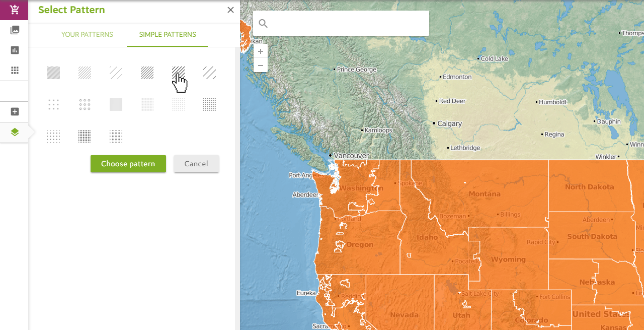Viewport: 644px width, 330px height.
Task: Click inside the map search field
Action: point(347,23)
